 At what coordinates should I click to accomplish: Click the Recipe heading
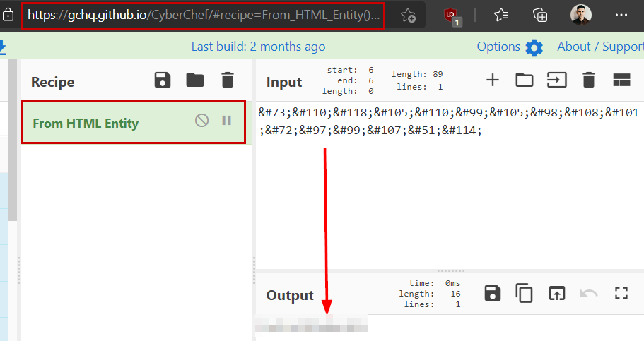(52, 82)
